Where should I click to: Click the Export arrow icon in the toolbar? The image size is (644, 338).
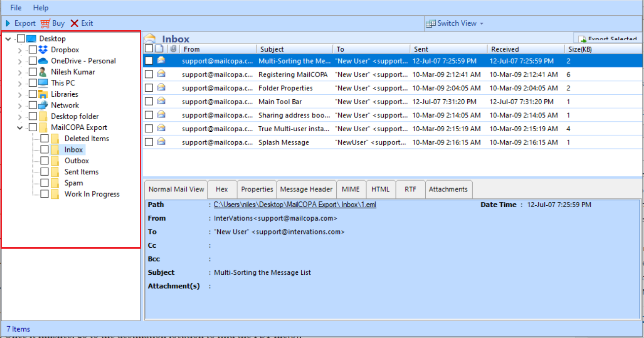[x=8, y=23]
